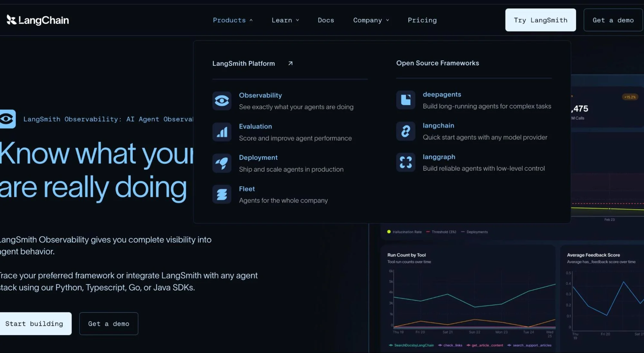The image size is (644, 353).
Task: Click 'Score and improve agent performance' text
Action: tap(295, 138)
